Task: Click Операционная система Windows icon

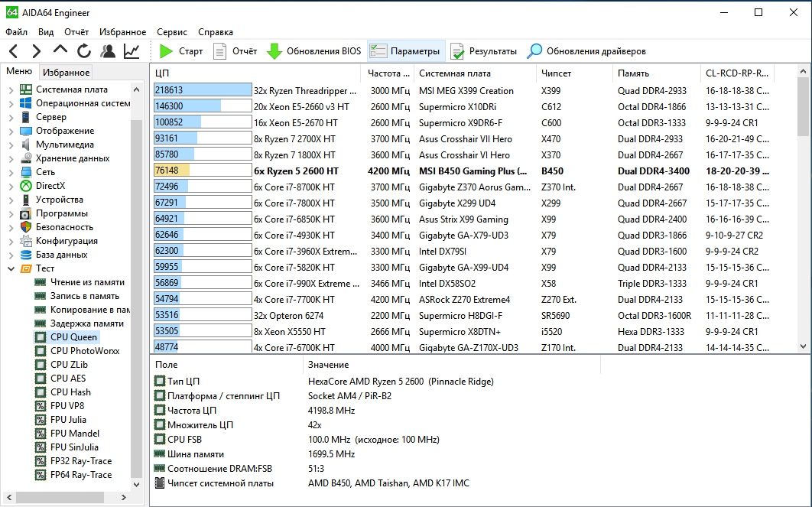Action: point(26,103)
